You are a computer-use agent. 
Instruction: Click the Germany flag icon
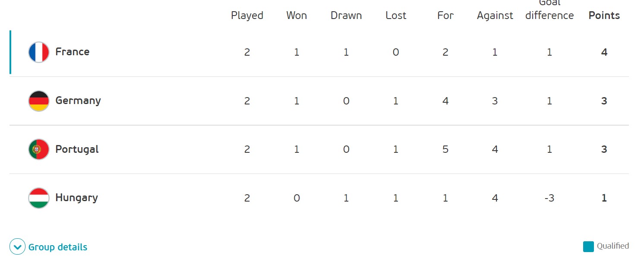39,101
